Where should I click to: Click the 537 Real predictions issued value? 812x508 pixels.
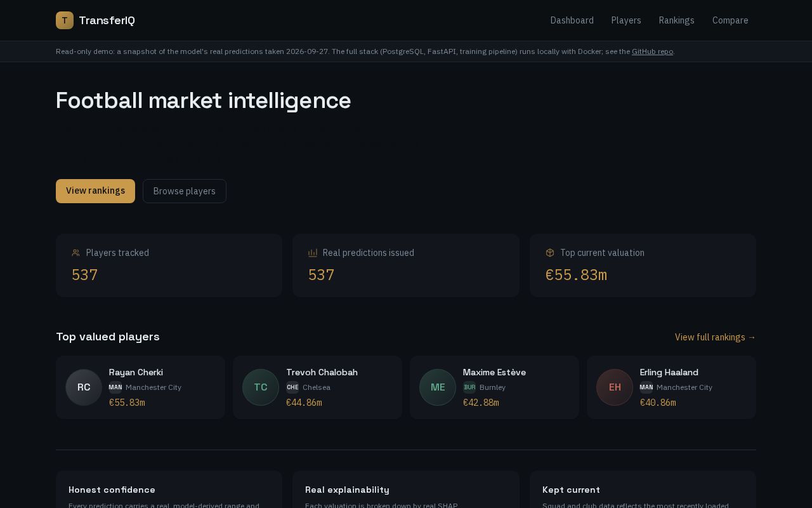click(x=321, y=275)
